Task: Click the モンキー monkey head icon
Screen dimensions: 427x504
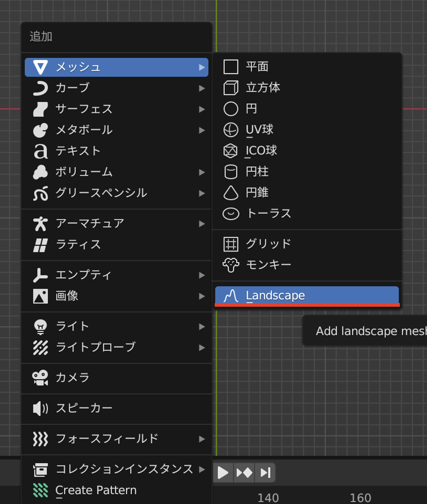Action: (231, 265)
